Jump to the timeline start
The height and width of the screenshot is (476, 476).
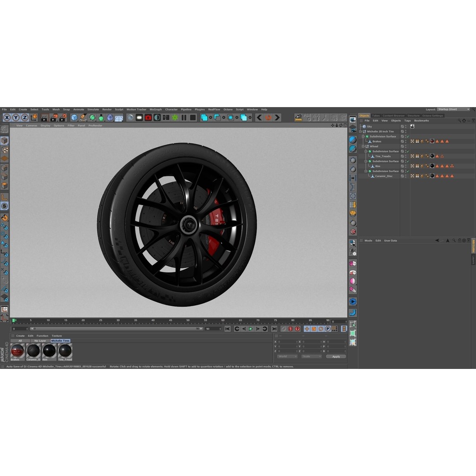[x=227, y=329]
